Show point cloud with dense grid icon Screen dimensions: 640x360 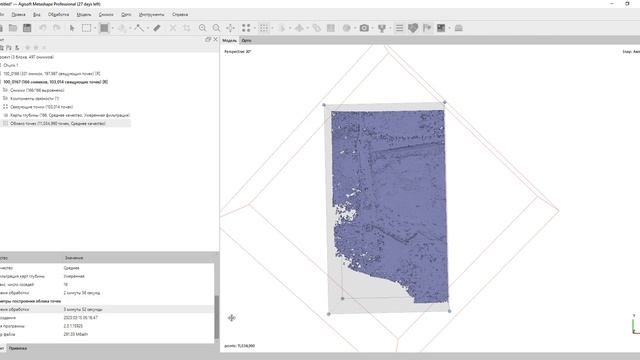coord(264,28)
